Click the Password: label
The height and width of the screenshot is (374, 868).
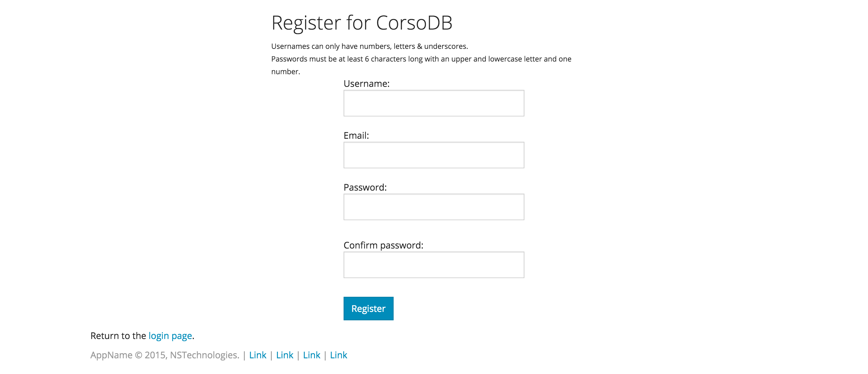[366, 187]
